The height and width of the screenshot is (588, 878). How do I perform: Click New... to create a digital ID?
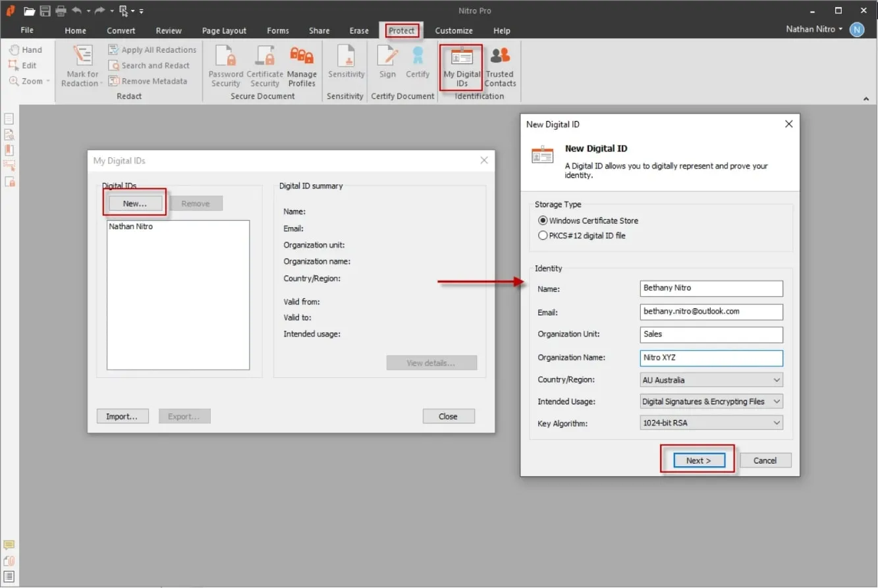pos(134,203)
